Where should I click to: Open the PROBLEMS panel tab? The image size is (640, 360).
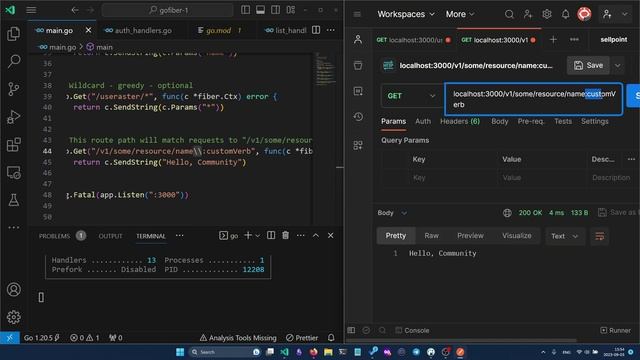[54, 236]
